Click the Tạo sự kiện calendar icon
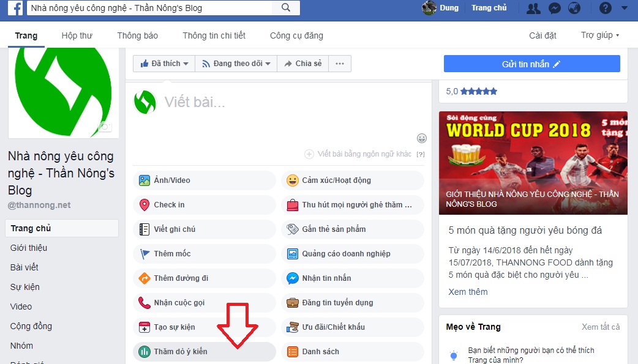The height and width of the screenshot is (364, 638). tap(144, 327)
